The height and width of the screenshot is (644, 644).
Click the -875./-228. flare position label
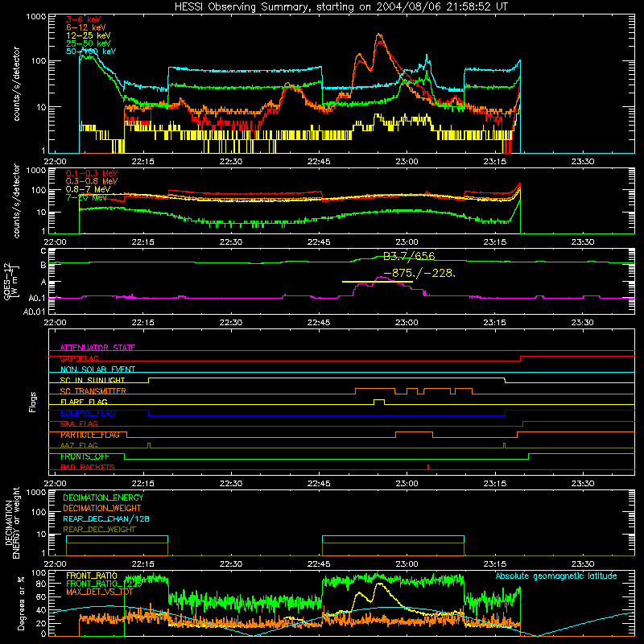point(419,273)
